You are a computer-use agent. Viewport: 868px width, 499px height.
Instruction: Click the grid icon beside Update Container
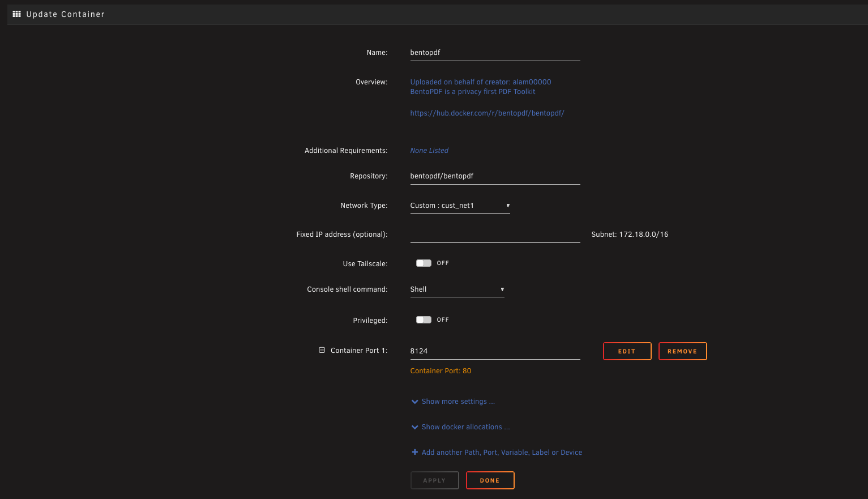click(16, 14)
